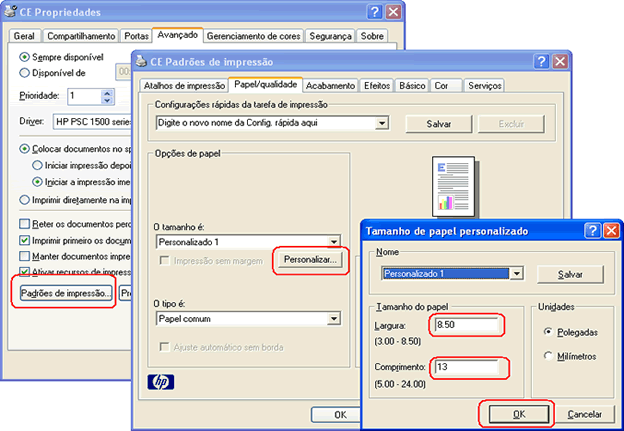The image size is (624, 431).
Task: Open Configurações rápidas dropdown
Action: (x=382, y=123)
